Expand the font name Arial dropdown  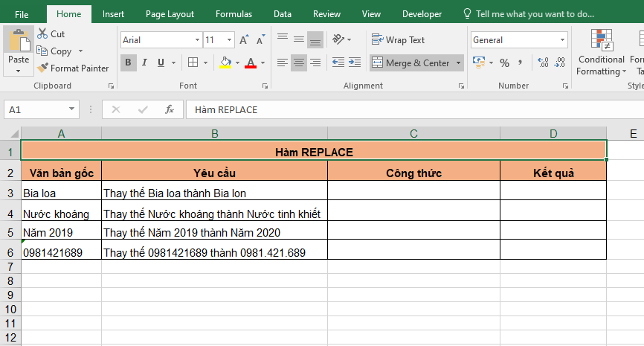(197, 40)
